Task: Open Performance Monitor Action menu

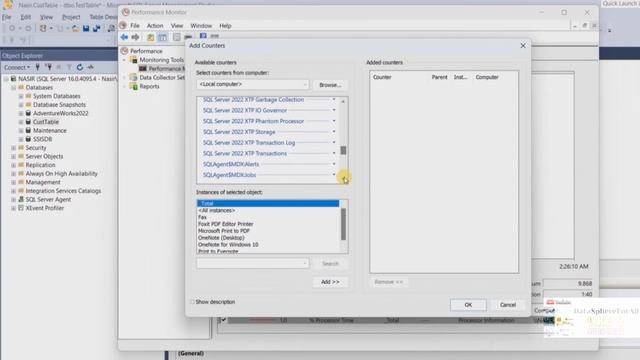Action: [155, 26]
